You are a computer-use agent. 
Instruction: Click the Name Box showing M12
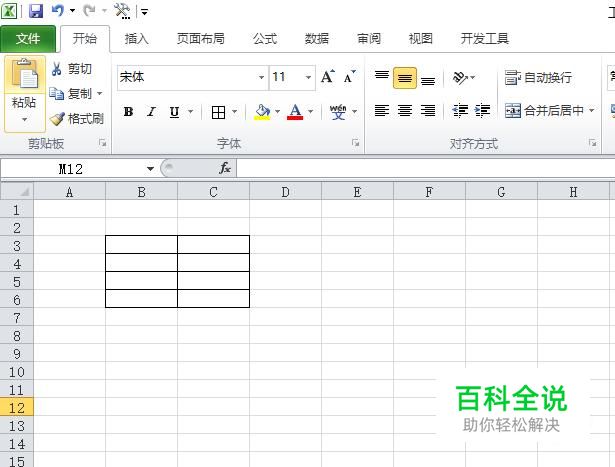pos(71,169)
